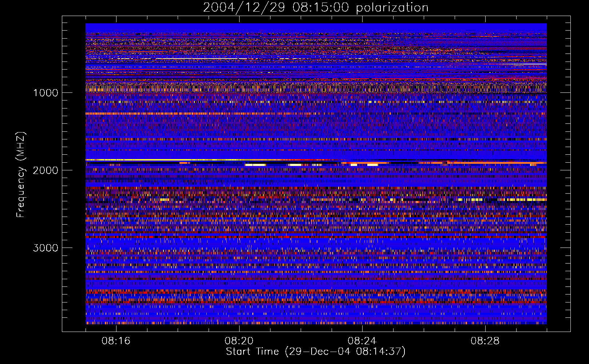Click the 'Frequency (MHZ)' axis label
This screenshot has width=589, height=364.
coord(21,175)
